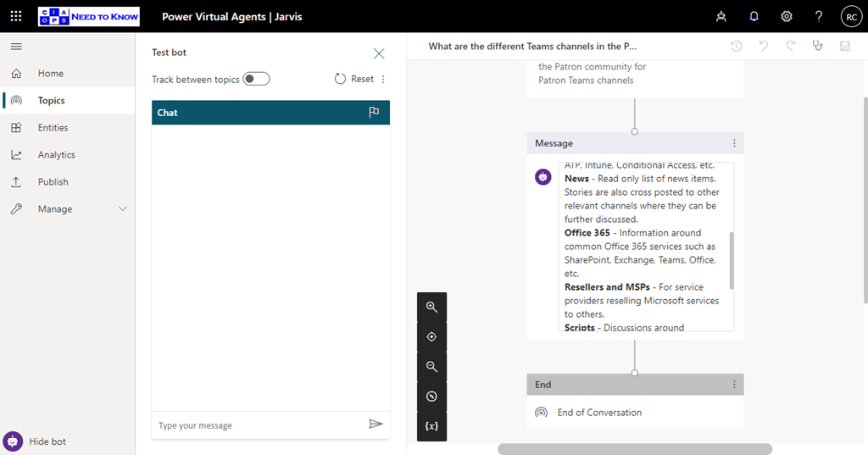Open Message node options menu
868x455 pixels.
click(x=734, y=144)
